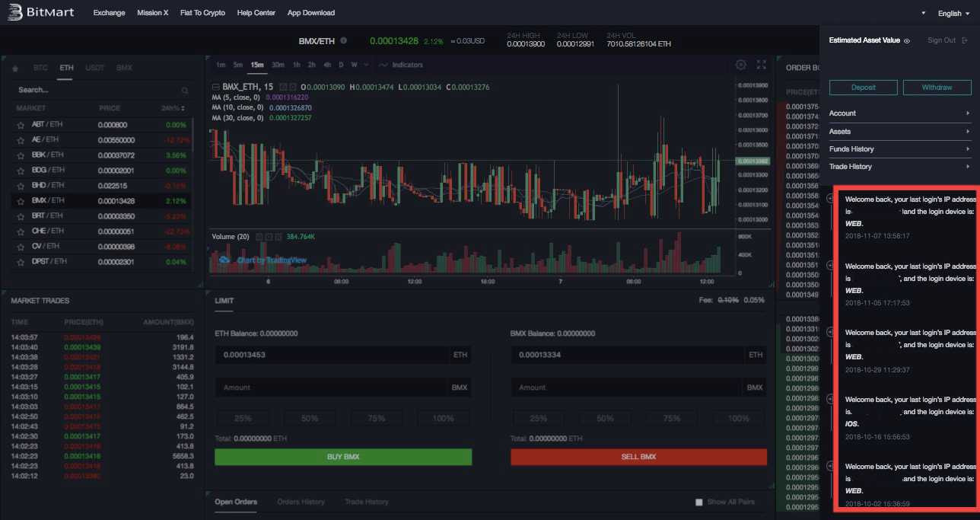This screenshot has width=980, height=520.
Task: Open the English language dropdown
Action: [953, 13]
